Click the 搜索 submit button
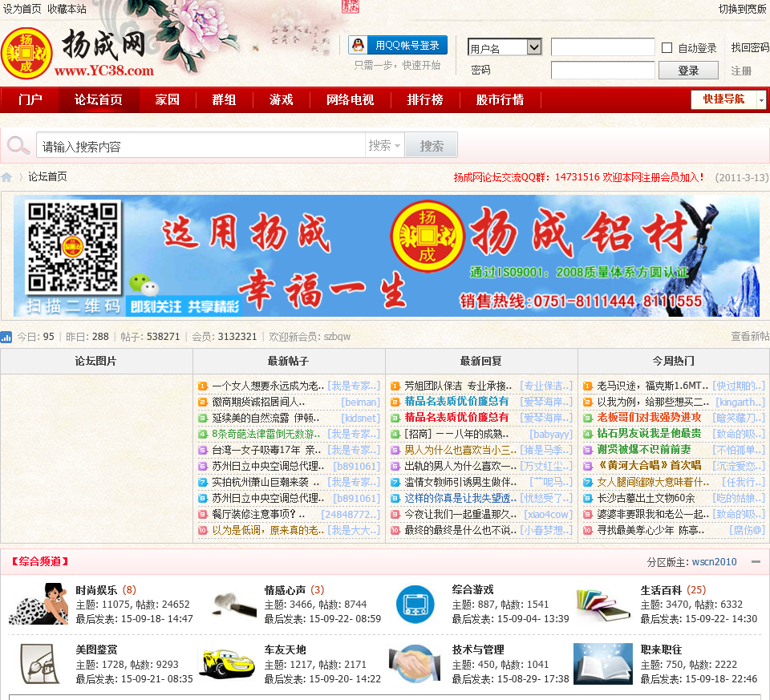The width and height of the screenshot is (770, 700). [432, 145]
